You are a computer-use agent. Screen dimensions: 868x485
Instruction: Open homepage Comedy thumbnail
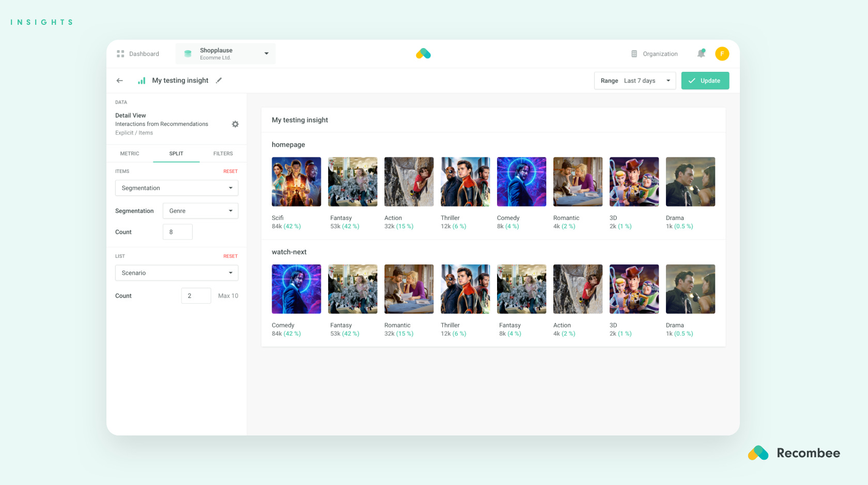522,182
